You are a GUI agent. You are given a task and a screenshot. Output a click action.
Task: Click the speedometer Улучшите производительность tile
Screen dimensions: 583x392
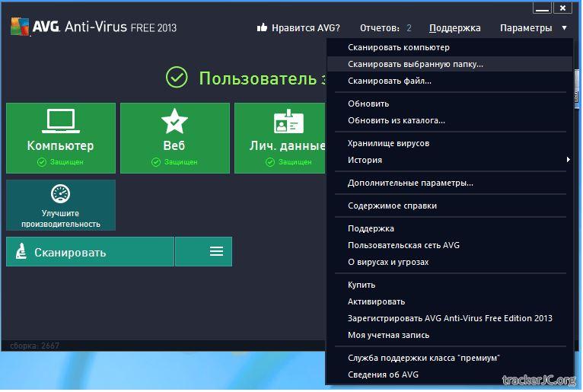pyautogui.click(x=61, y=205)
